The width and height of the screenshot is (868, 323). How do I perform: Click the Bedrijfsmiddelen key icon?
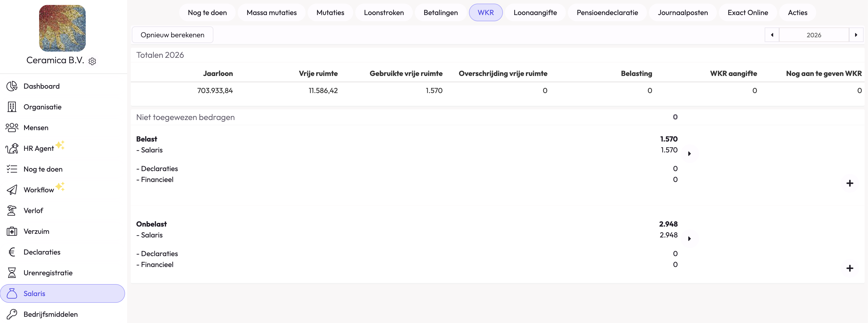12,314
